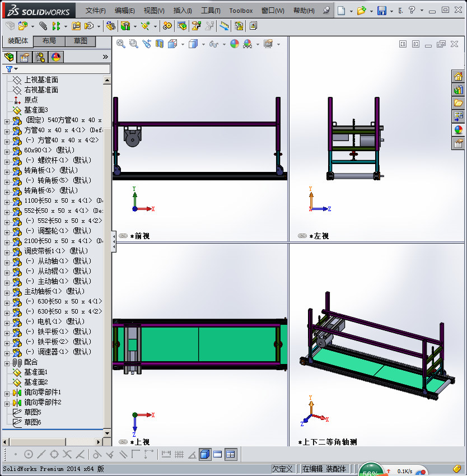Click the New document icon
The image size is (467, 476).
coord(342,11)
